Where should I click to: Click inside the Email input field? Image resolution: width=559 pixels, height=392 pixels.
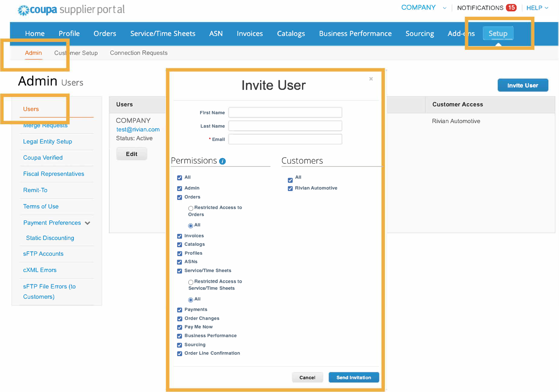[285, 139]
